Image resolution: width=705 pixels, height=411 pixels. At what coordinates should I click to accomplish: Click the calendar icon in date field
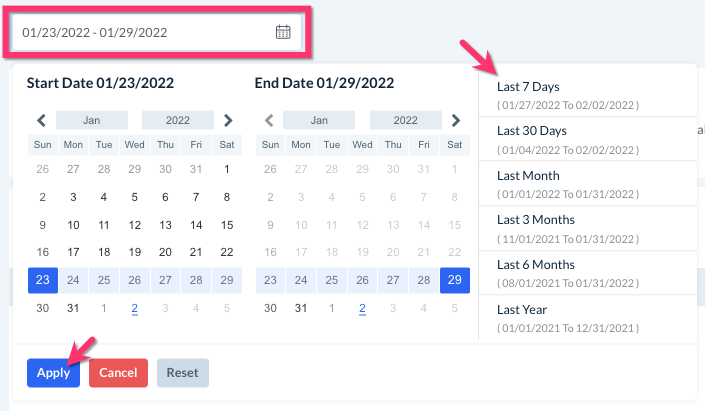pos(283,32)
